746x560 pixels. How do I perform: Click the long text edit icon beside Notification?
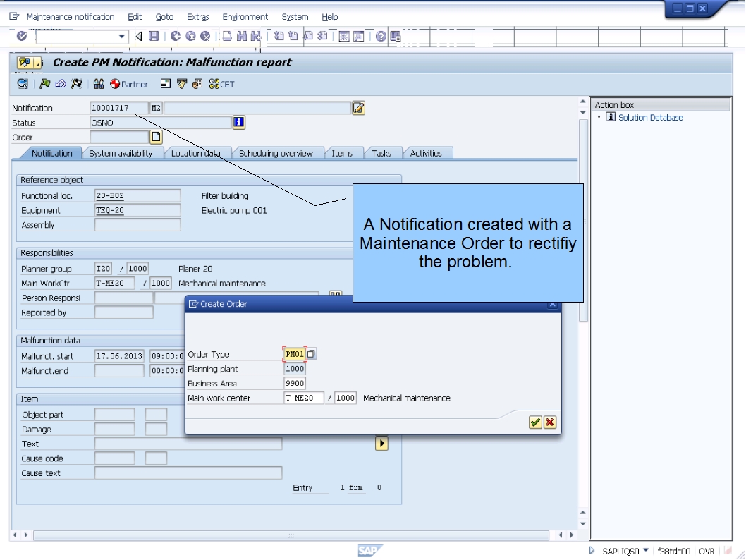359,108
